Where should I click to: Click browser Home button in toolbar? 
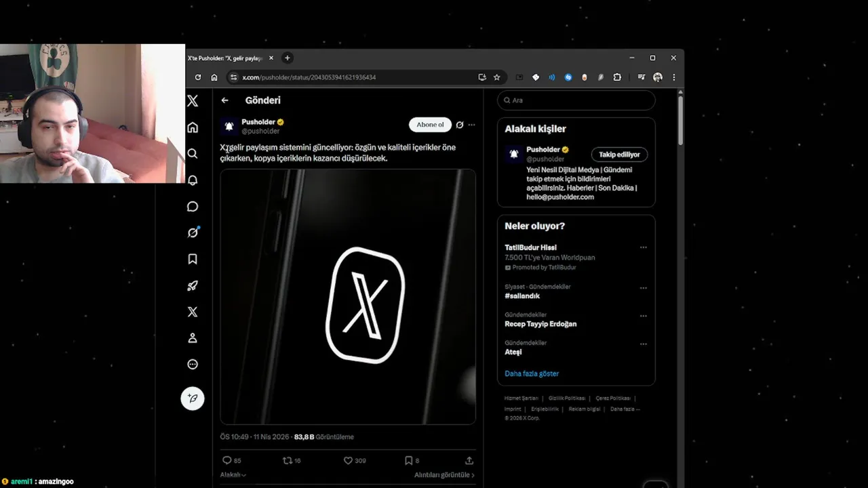(x=214, y=77)
